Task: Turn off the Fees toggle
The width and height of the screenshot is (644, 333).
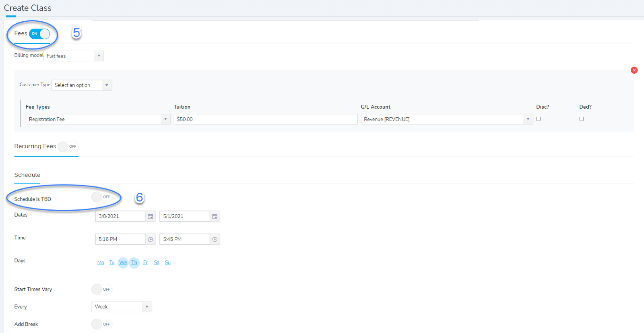Action: (x=39, y=34)
